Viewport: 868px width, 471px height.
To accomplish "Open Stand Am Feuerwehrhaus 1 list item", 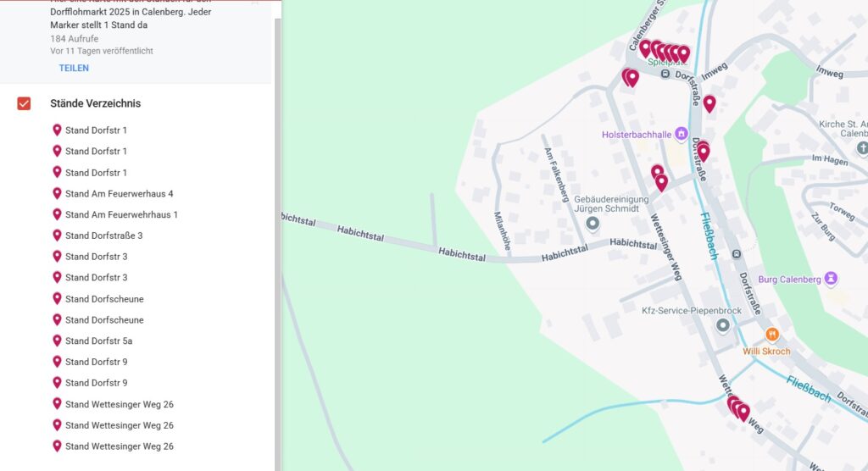I will 121,215.
